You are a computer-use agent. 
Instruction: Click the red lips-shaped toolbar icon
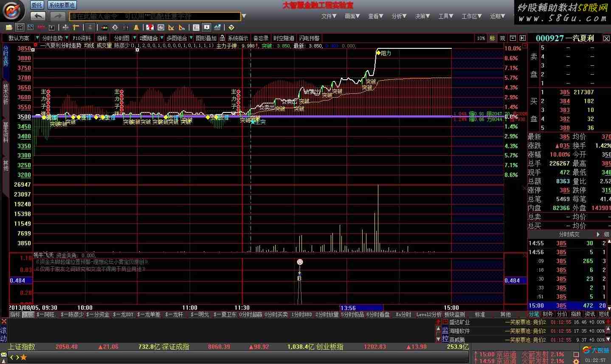point(41,28)
